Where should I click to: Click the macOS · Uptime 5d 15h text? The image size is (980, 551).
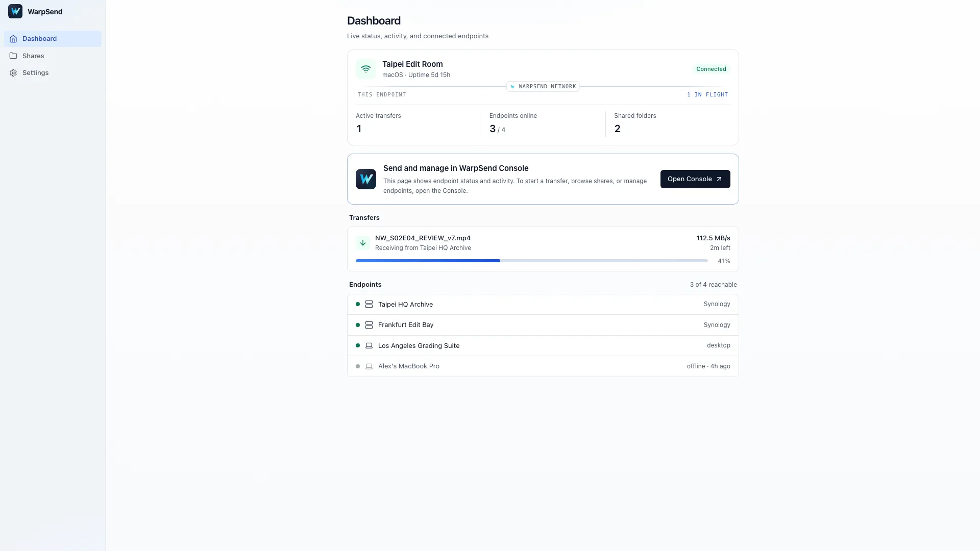pyautogui.click(x=416, y=75)
